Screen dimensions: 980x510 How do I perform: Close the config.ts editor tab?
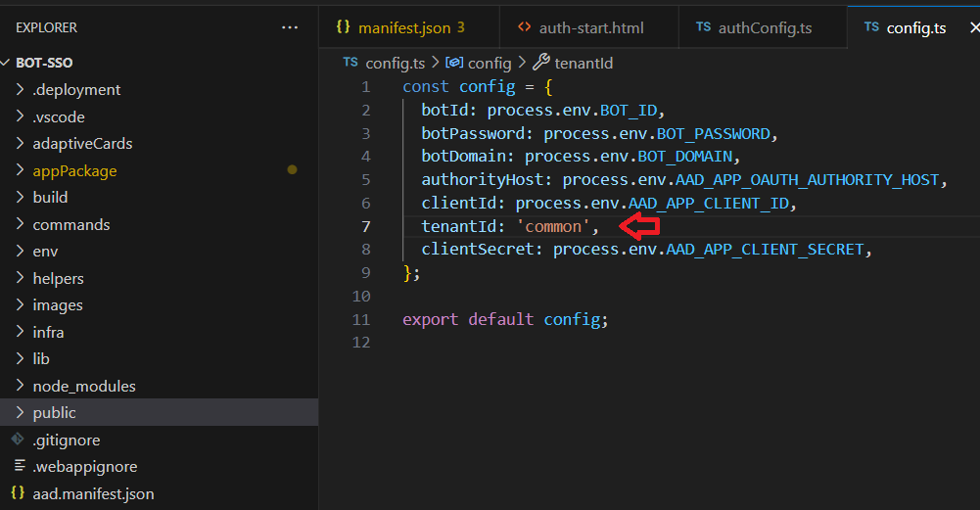973,27
